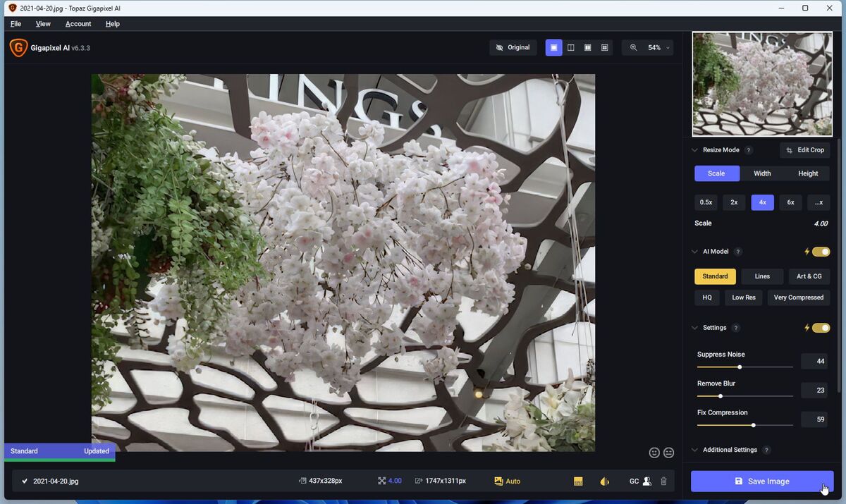The image size is (846, 504).
Task: Open the Account menu
Action: pyautogui.click(x=78, y=24)
